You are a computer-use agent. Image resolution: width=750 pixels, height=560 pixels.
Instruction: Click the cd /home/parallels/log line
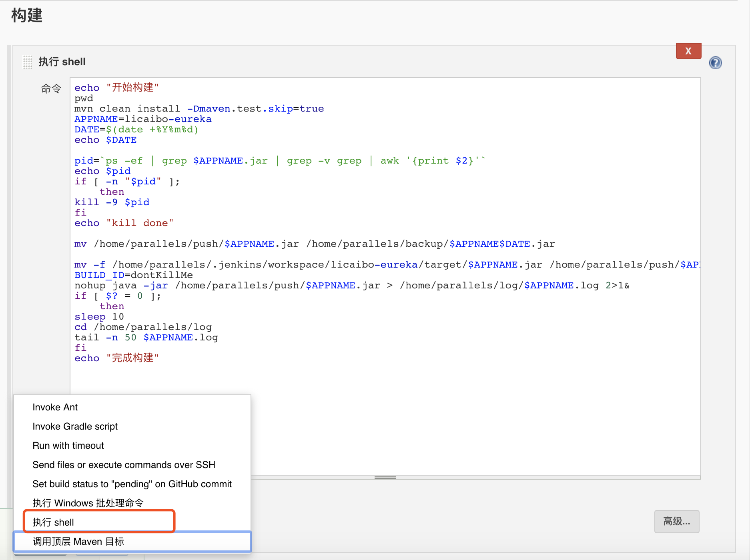[x=143, y=327]
